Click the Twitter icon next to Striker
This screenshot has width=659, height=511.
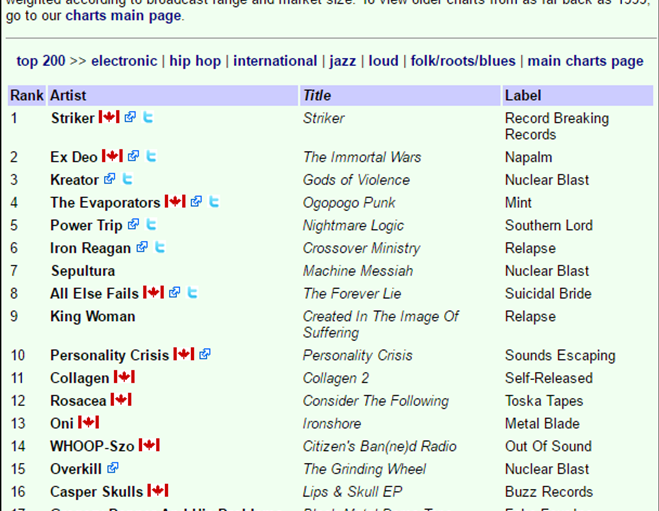(x=149, y=118)
